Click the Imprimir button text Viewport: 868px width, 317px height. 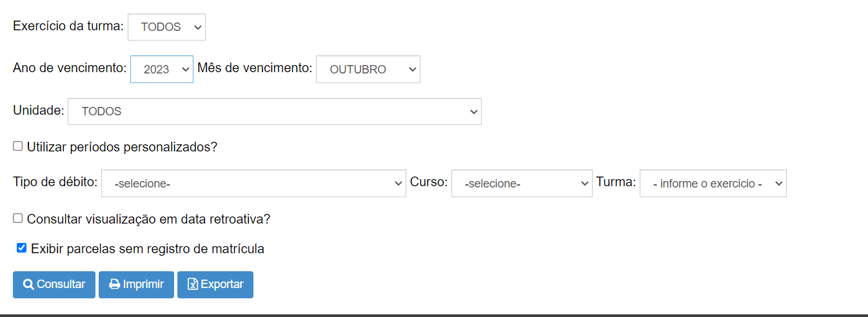[143, 284]
